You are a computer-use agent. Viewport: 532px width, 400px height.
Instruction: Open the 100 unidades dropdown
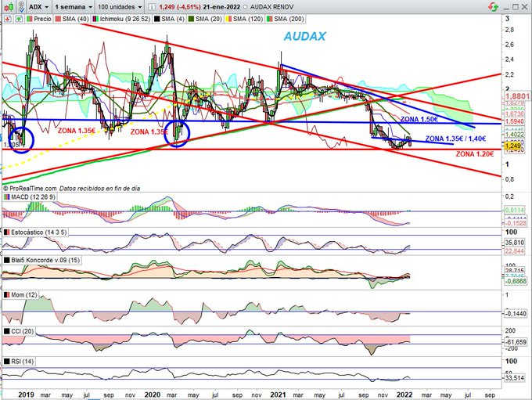120,7
